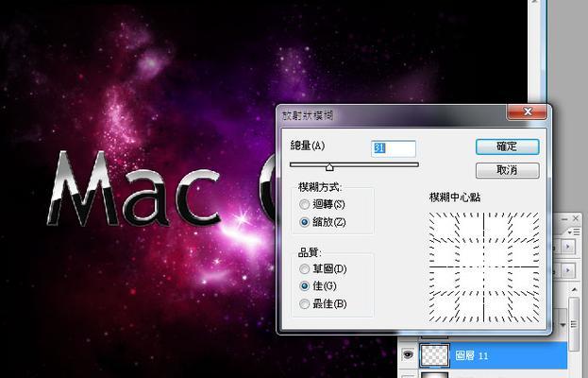Click the 取消 button to cancel
Screen dimensions: 588x378
(508, 170)
